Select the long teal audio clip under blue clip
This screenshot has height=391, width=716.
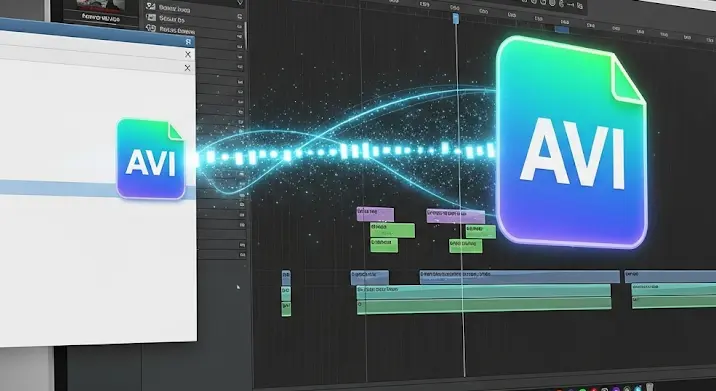(x=484, y=291)
